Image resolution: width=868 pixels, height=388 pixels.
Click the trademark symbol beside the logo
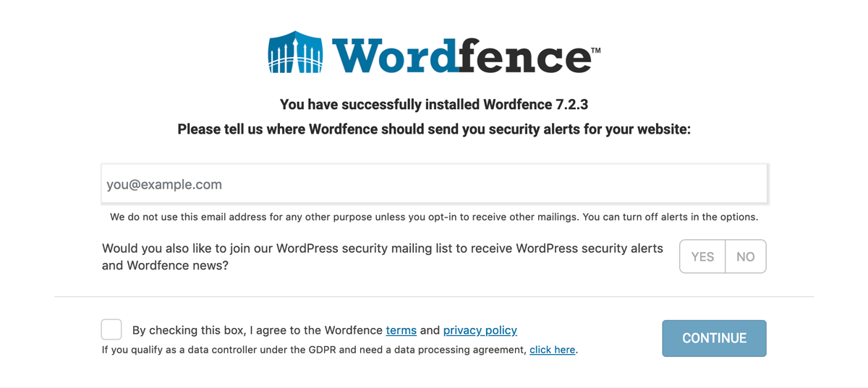click(596, 51)
